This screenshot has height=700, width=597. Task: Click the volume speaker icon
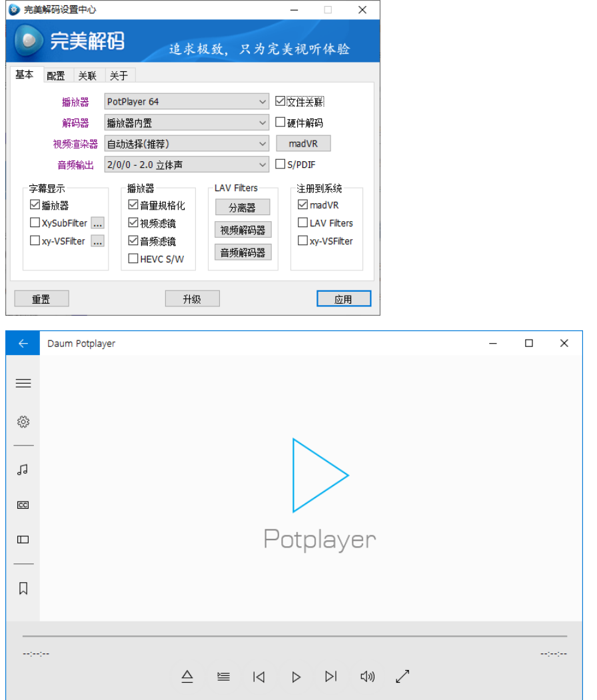[x=368, y=677]
